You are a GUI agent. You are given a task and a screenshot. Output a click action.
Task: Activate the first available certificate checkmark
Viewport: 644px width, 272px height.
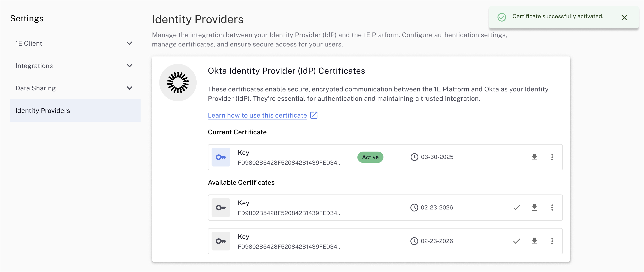pos(517,207)
